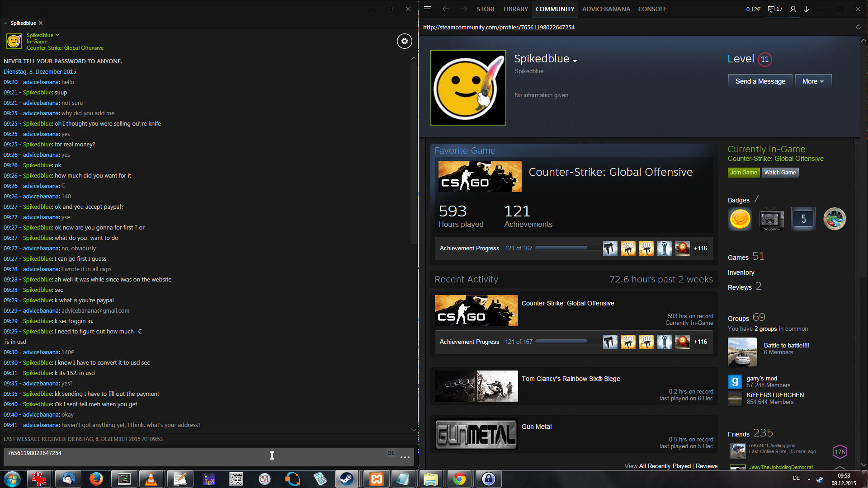The image size is (868, 488).
Task: Expand Spikedblue status dropdown in chat
Action: pos(57,35)
